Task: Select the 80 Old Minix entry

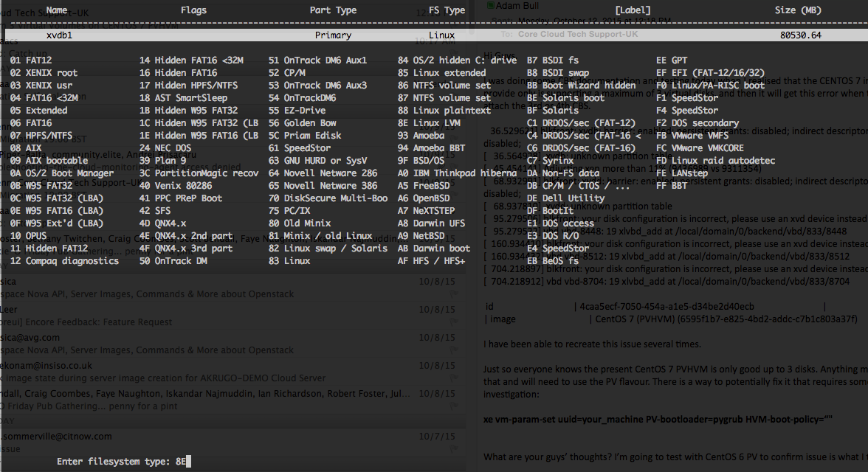Action: pos(300,223)
